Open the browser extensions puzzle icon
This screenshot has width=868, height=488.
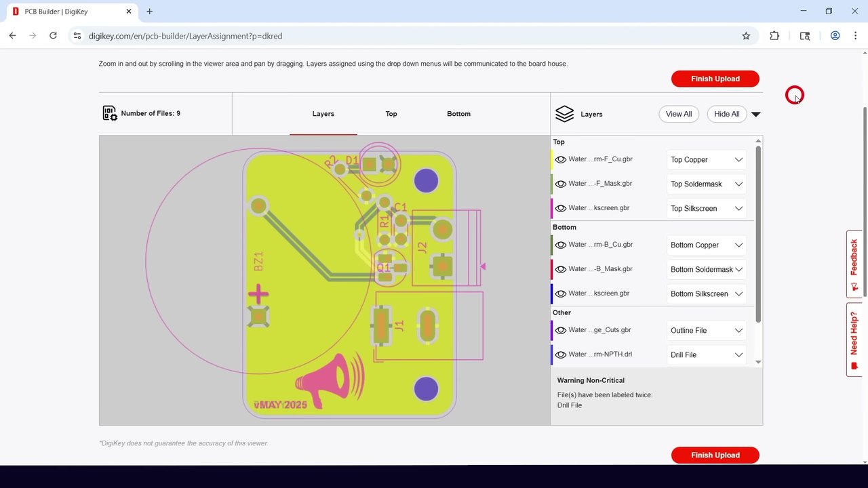point(774,36)
